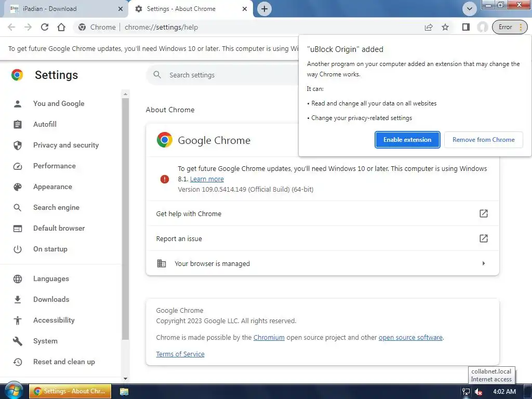Click the taskbar clock 4:02 AM
This screenshot has height=399, width=532.
504,392
